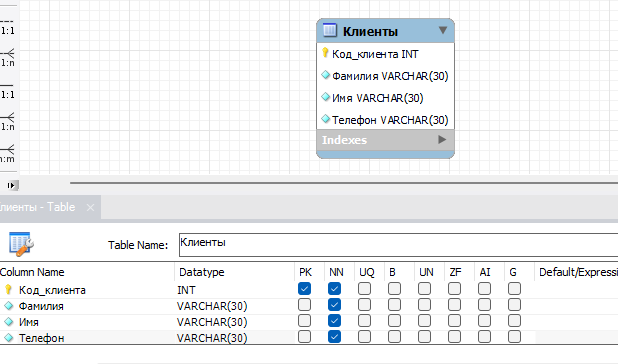Image resolution: width=618 pixels, height=364 pixels.
Task: Click VARCHAR(30) datatype cell for Имя
Action: point(234,322)
